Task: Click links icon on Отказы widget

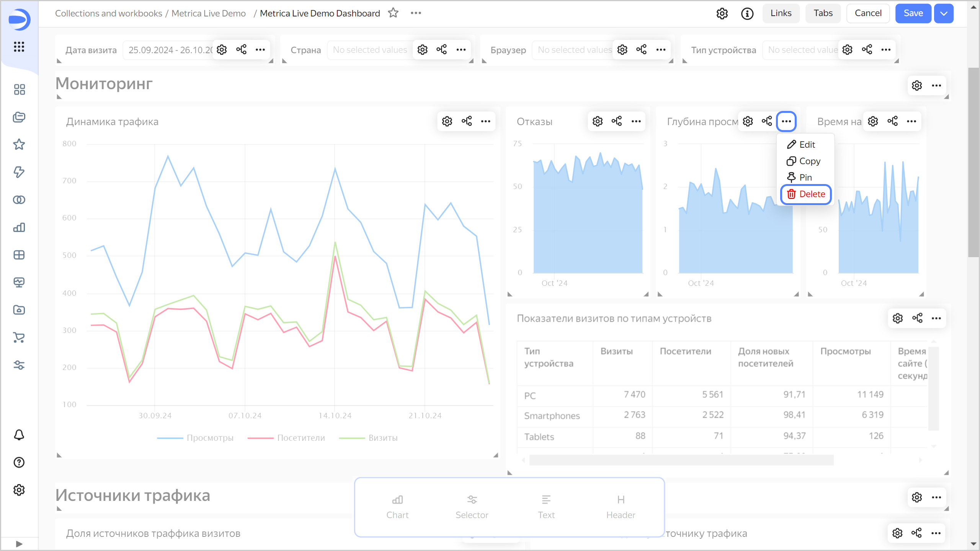Action: [x=617, y=121]
